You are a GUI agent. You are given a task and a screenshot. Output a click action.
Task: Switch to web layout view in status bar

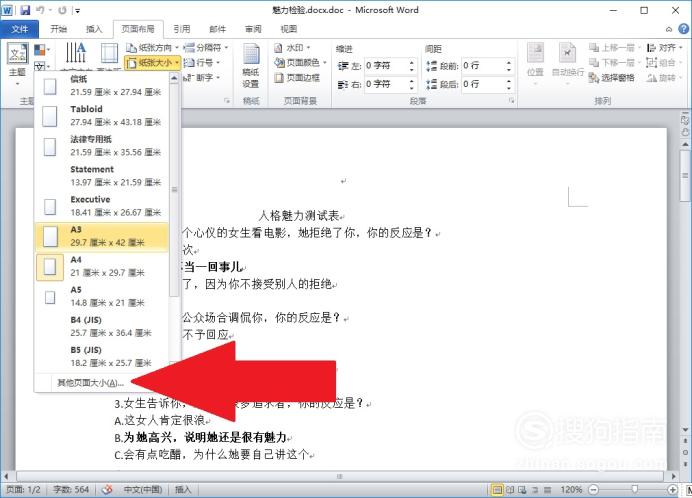click(x=523, y=490)
